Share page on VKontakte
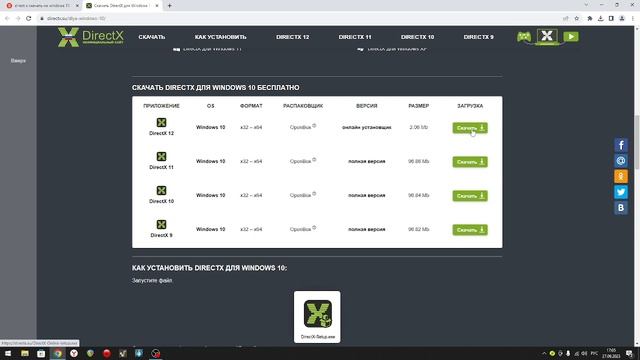 (621, 208)
